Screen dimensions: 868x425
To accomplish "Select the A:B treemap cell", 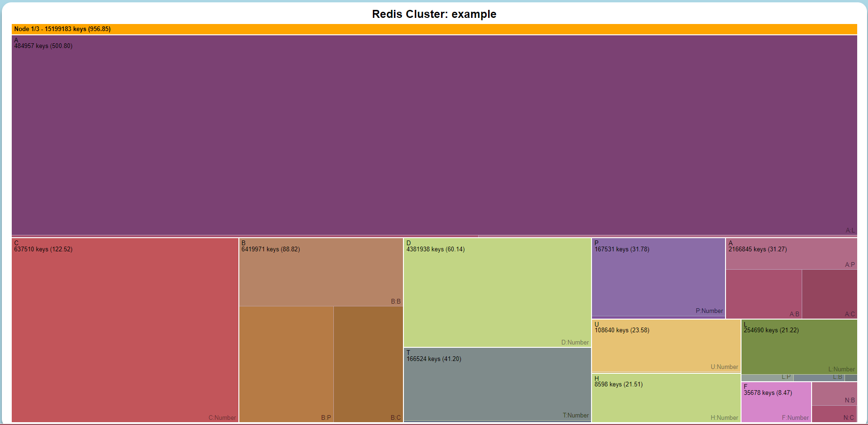I will coord(764,294).
